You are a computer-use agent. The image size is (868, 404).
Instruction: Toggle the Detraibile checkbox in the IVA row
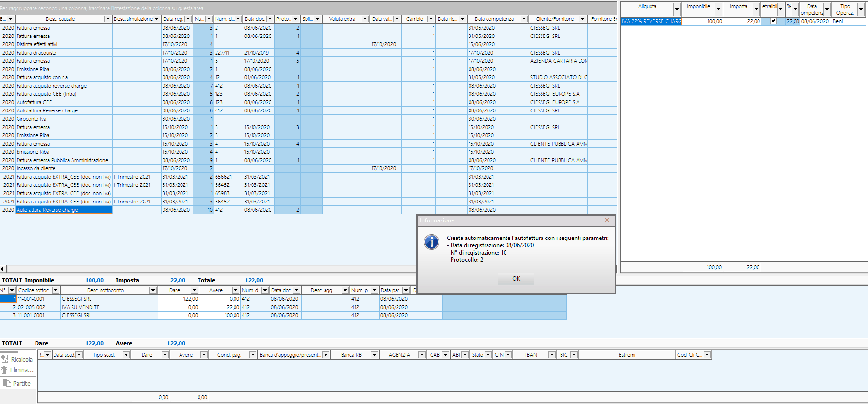773,21
